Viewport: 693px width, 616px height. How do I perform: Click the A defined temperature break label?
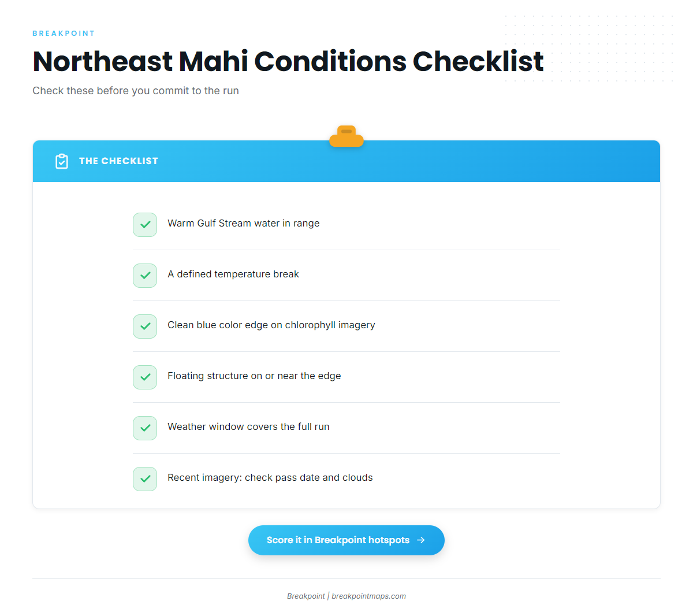coord(233,274)
